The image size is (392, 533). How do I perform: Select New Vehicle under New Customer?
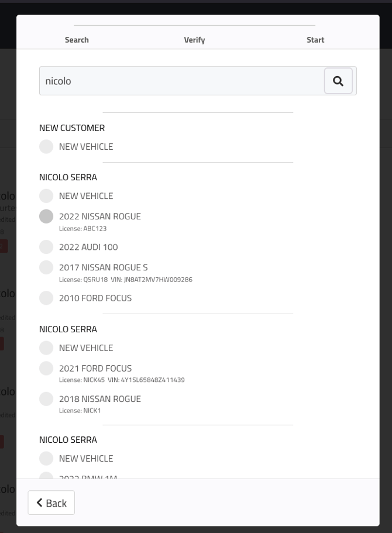pyautogui.click(x=46, y=147)
